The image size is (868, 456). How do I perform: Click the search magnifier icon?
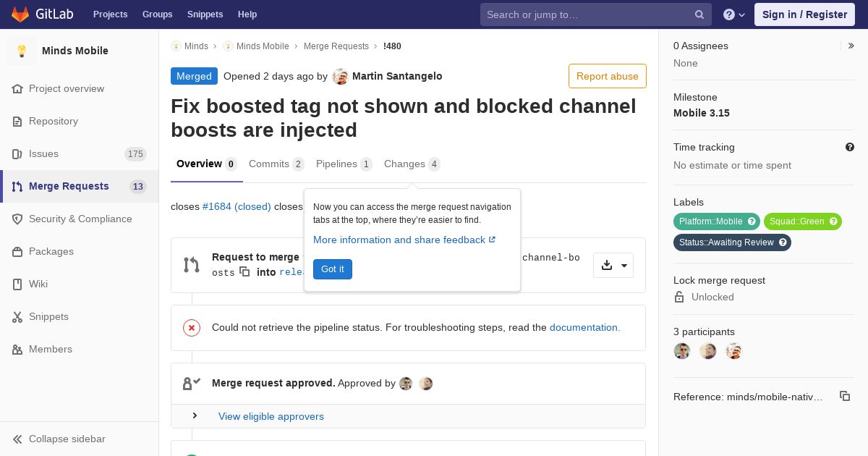pyautogui.click(x=699, y=14)
